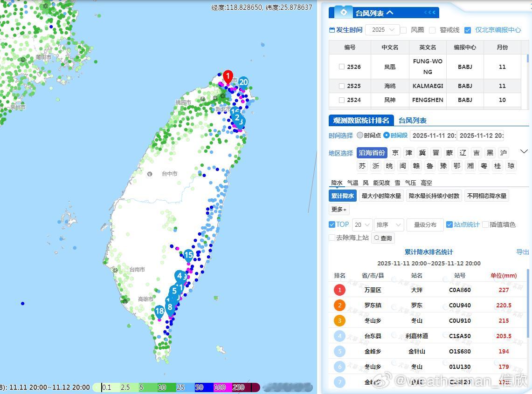The width and height of the screenshot is (532, 394).
Task: Switch to 观测数据统计排名 tab
Action: 361,120
